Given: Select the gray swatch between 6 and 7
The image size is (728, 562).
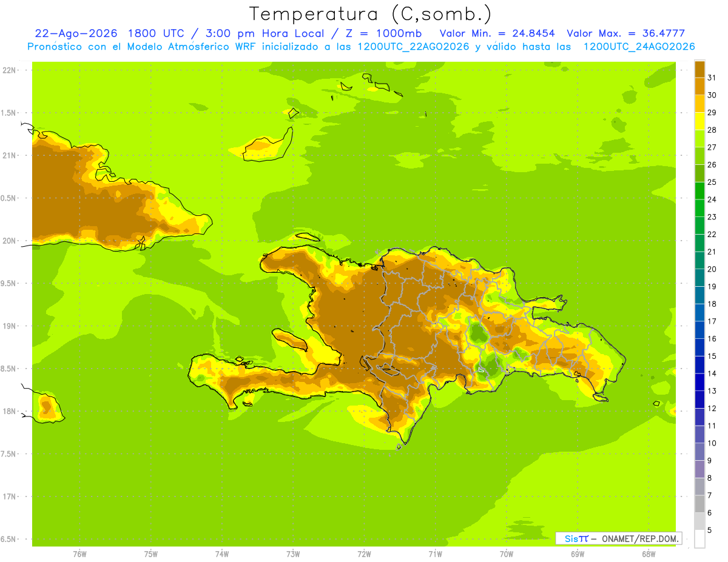Looking at the screenshot, I should (x=699, y=504).
